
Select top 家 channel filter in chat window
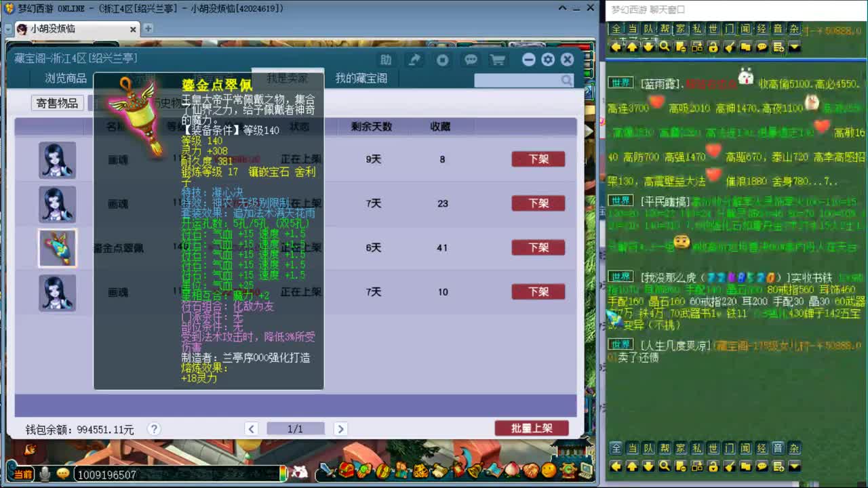point(681,29)
